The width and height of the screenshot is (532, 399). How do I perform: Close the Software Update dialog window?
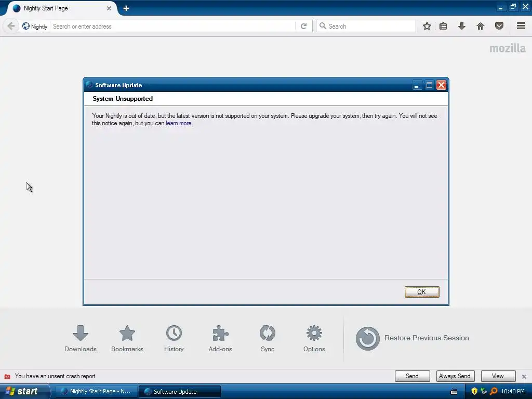pyautogui.click(x=441, y=85)
